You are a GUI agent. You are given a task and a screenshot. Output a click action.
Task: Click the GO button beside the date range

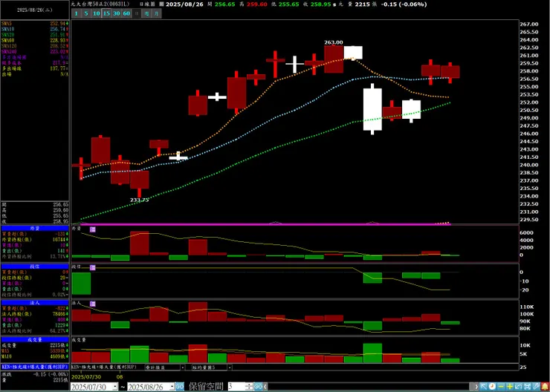180,386
